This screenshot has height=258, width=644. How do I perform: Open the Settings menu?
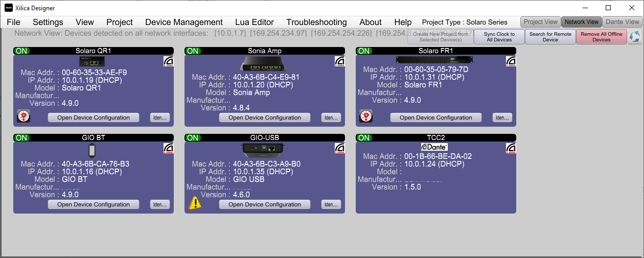(x=48, y=22)
